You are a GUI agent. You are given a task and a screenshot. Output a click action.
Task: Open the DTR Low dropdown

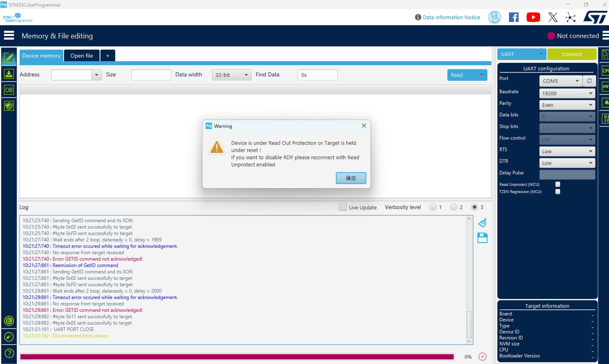pyautogui.click(x=567, y=163)
